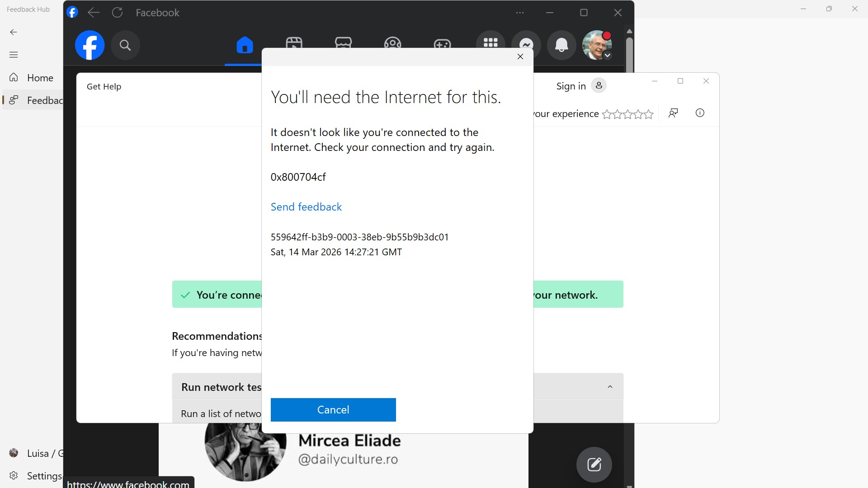Select the share feedback person icon

point(673,113)
